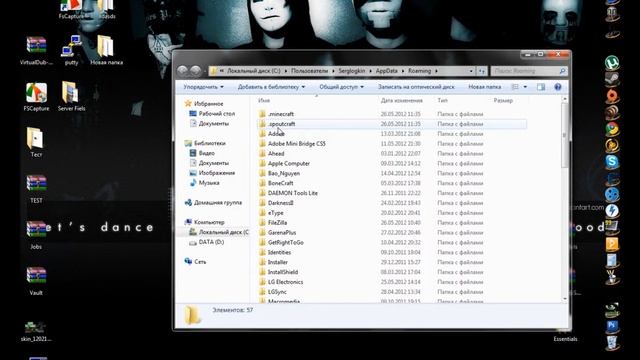Select DATA (D:) drive in navigation pane

pos(207,242)
